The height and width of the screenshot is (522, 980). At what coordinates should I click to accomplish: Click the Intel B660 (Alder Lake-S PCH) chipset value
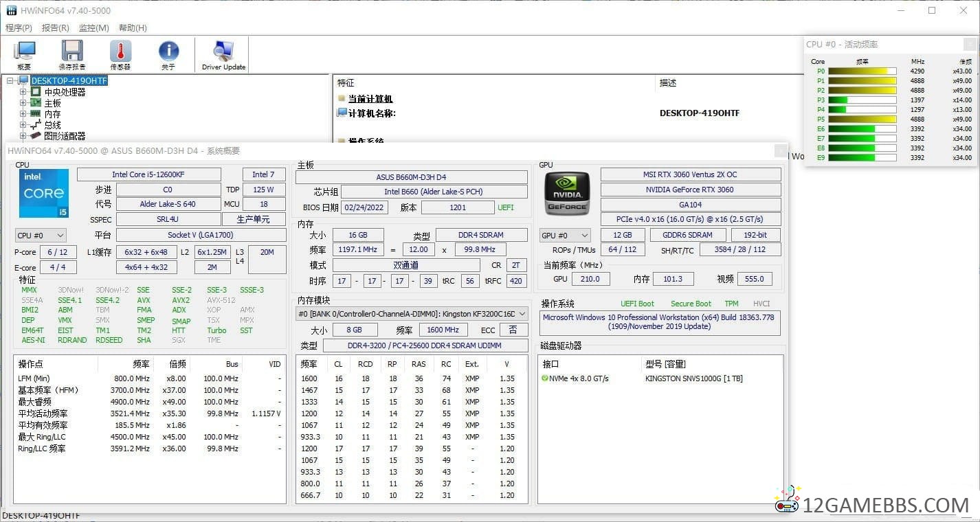(434, 192)
